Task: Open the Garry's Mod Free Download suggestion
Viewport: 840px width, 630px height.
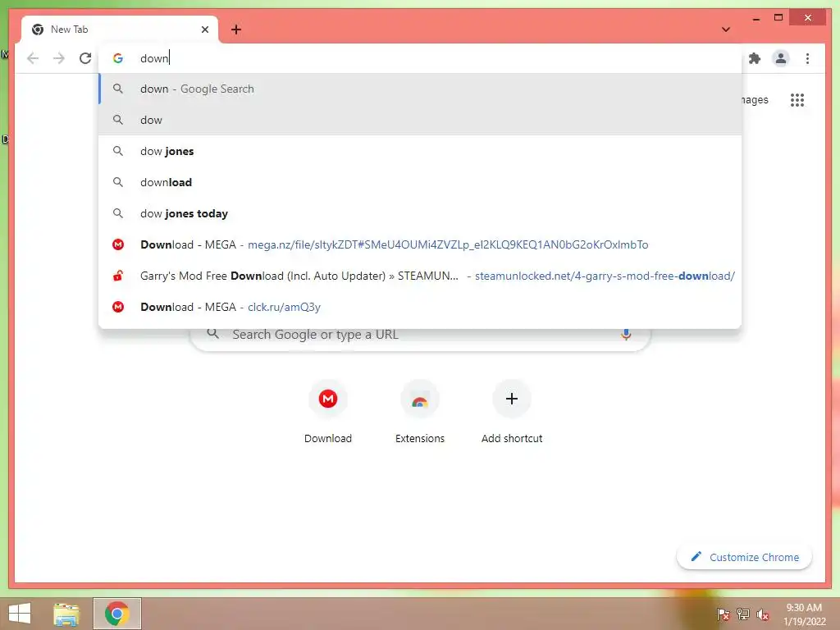Action: pos(420,276)
